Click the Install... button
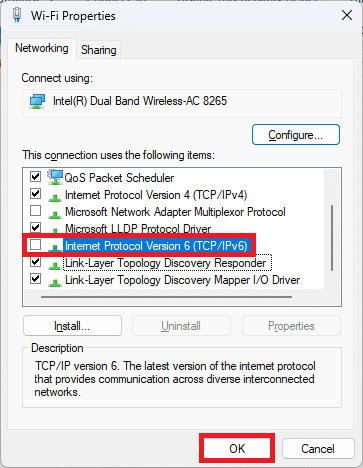363x468 pixels. 72,326
